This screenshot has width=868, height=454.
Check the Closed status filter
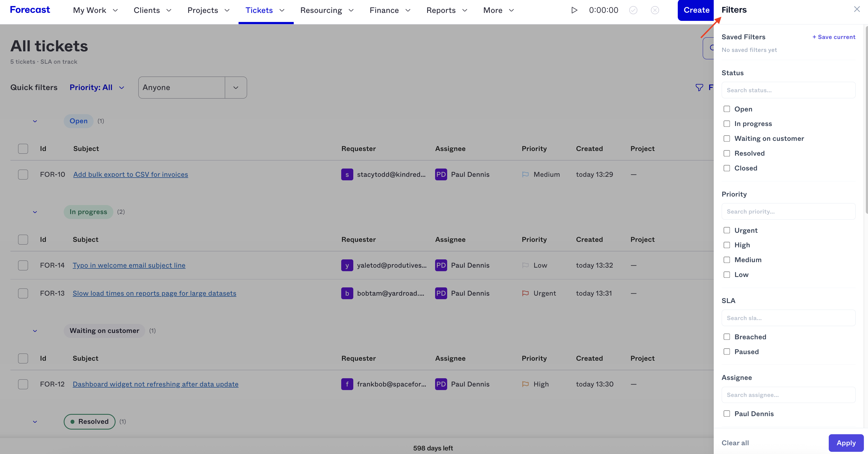[x=726, y=168]
